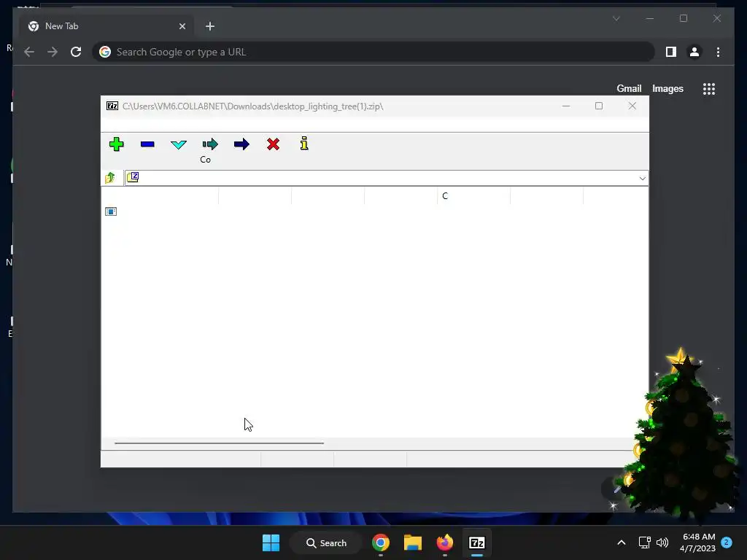The width and height of the screenshot is (747, 560).
Task: Click the 7-Zip address path field
Action: 386,178
